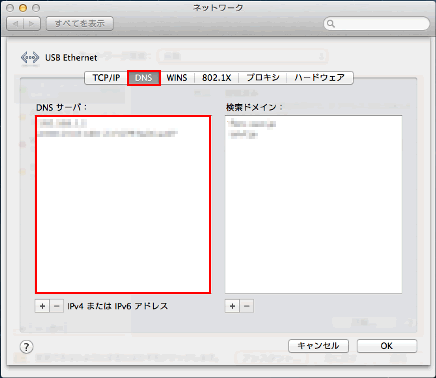This screenshot has width=436, height=378.
Task: Go forward with the right arrow button
Action: (x=32, y=24)
